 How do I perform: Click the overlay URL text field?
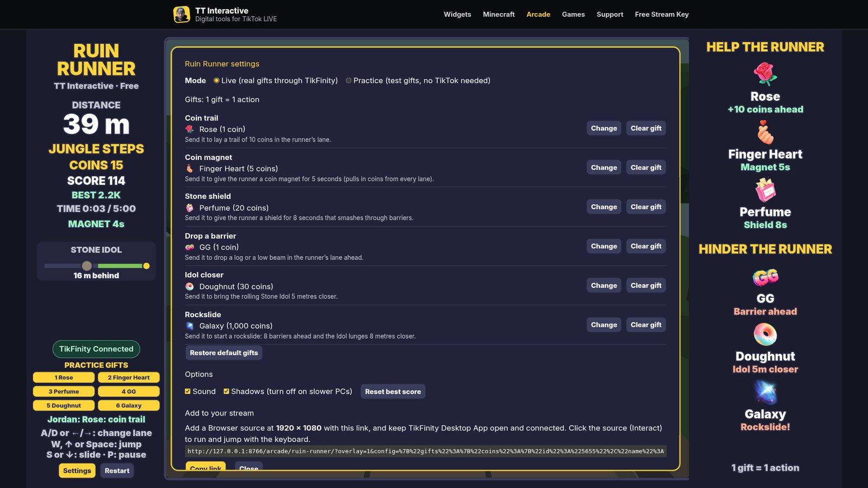coord(426,451)
